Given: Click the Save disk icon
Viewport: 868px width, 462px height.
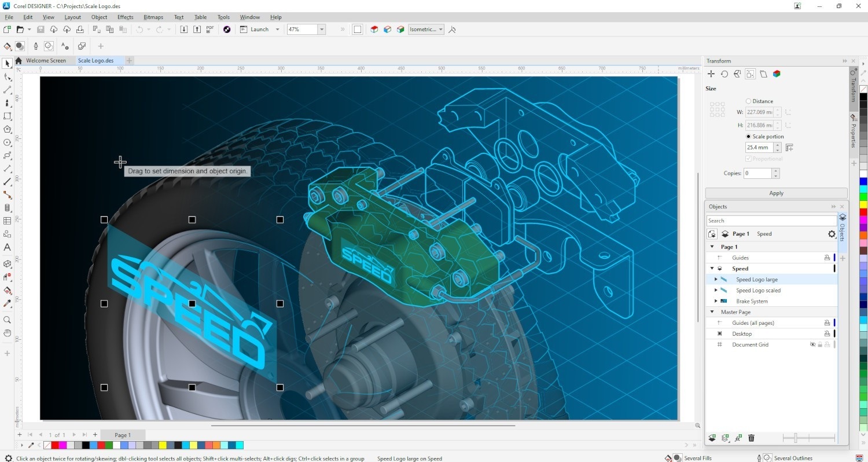Looking at the screenshot, I should tap(41, 30).
